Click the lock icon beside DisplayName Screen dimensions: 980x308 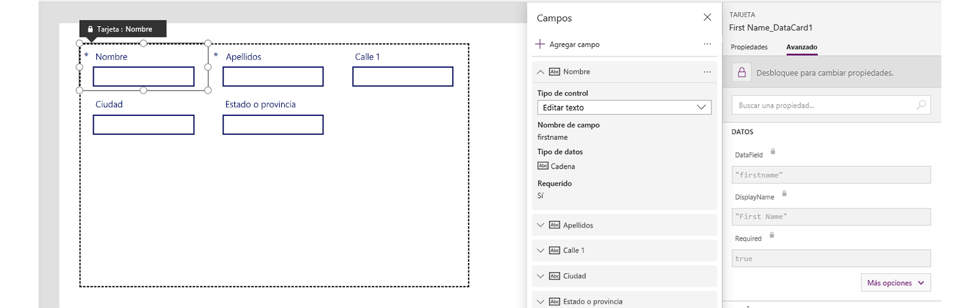point(784,194)
